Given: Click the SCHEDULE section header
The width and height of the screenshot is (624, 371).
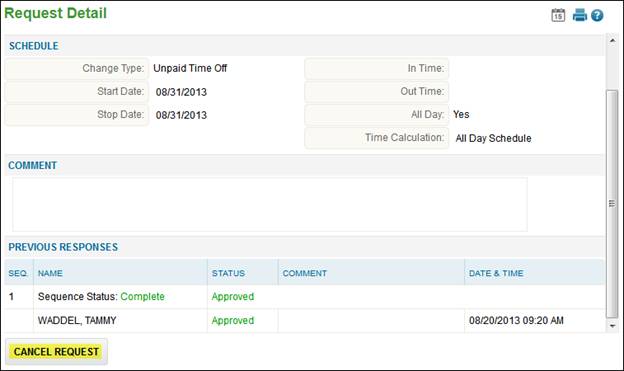Looking at the screenshot, I should (x=34, y=46).
